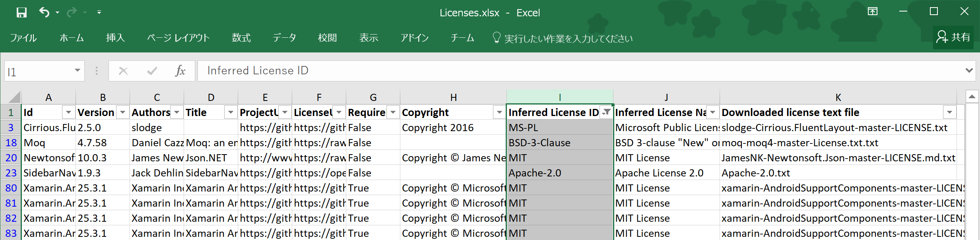980x240 pixels.
Task: Open the Version column filter dropdown
Action: [x=122, y=113]
